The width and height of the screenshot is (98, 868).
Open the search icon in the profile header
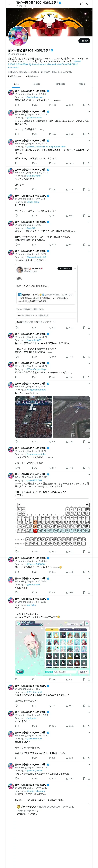[88, 4]
